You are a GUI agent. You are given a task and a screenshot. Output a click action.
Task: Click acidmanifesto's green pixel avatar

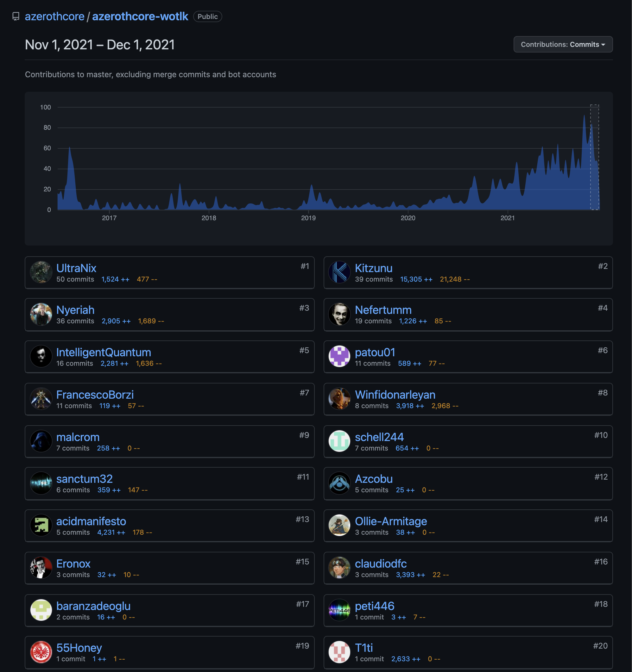(x=41, y=525)
